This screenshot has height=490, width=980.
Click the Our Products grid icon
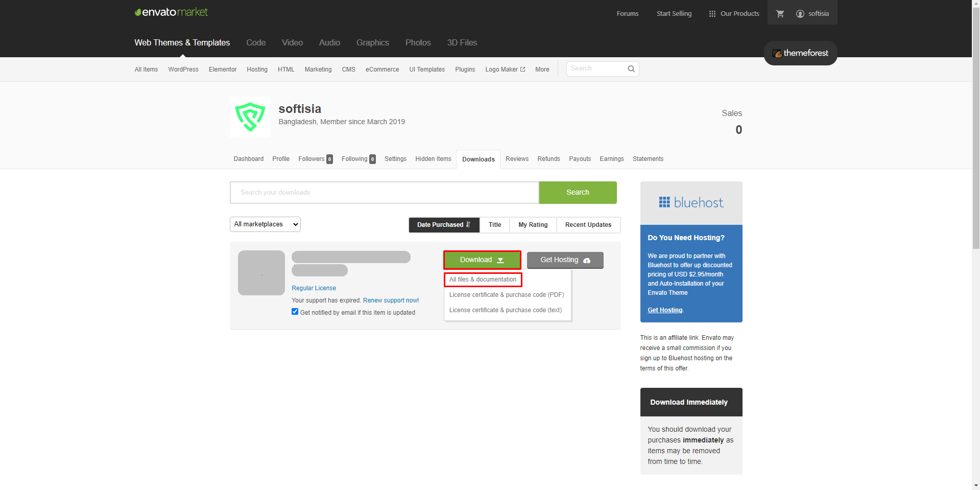[x=711, y=13]
